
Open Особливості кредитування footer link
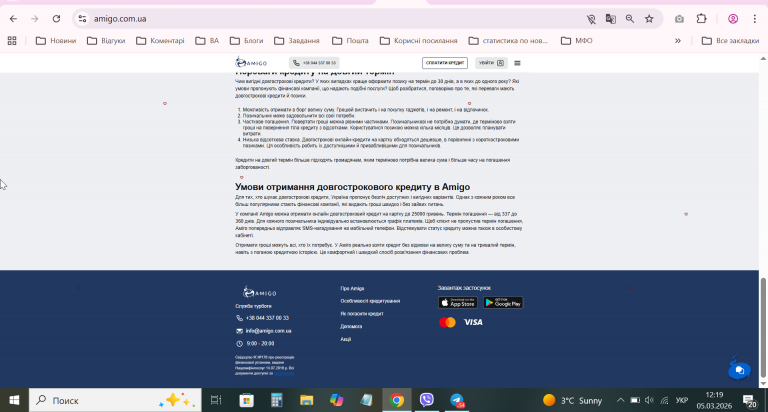370,301
